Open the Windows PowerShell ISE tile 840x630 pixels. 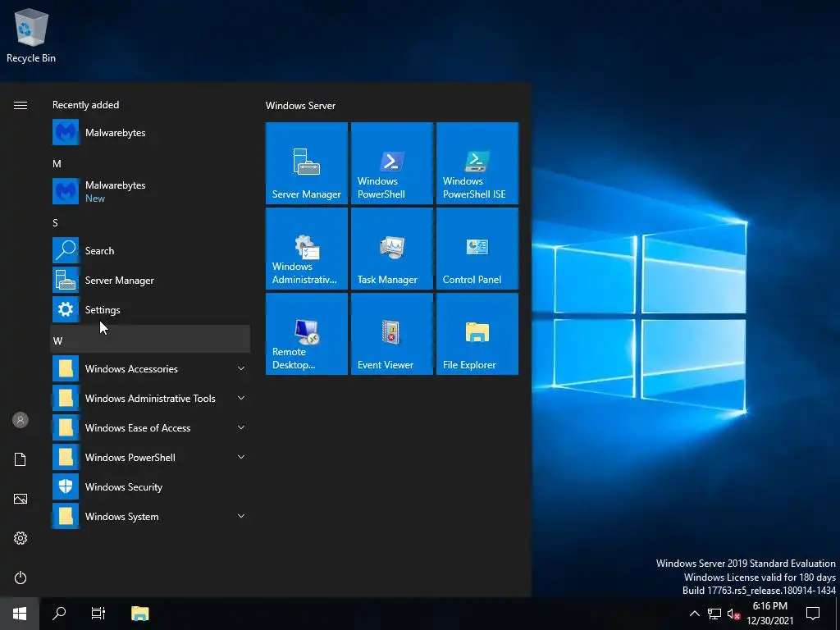coord(477,163)
